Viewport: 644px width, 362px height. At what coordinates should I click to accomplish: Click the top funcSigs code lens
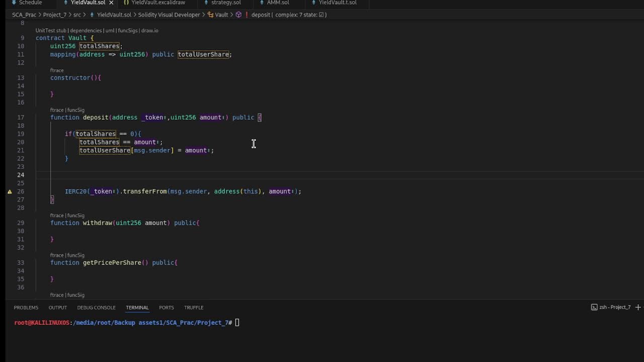pyautogui.click(x=128, y=31)
